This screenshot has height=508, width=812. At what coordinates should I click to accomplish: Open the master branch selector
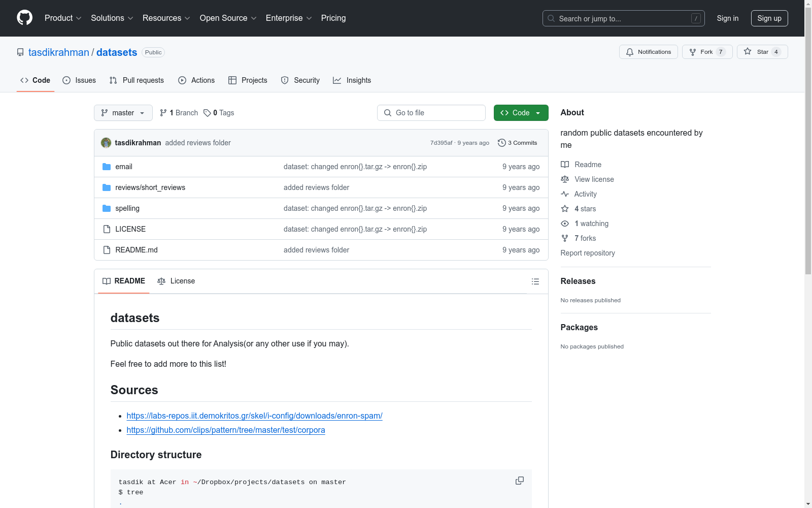(x=123, y=113)
